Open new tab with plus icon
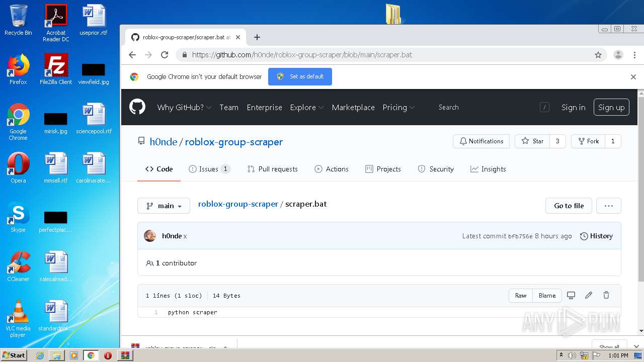This screenshot has height=362, width=644. point(257,37)
